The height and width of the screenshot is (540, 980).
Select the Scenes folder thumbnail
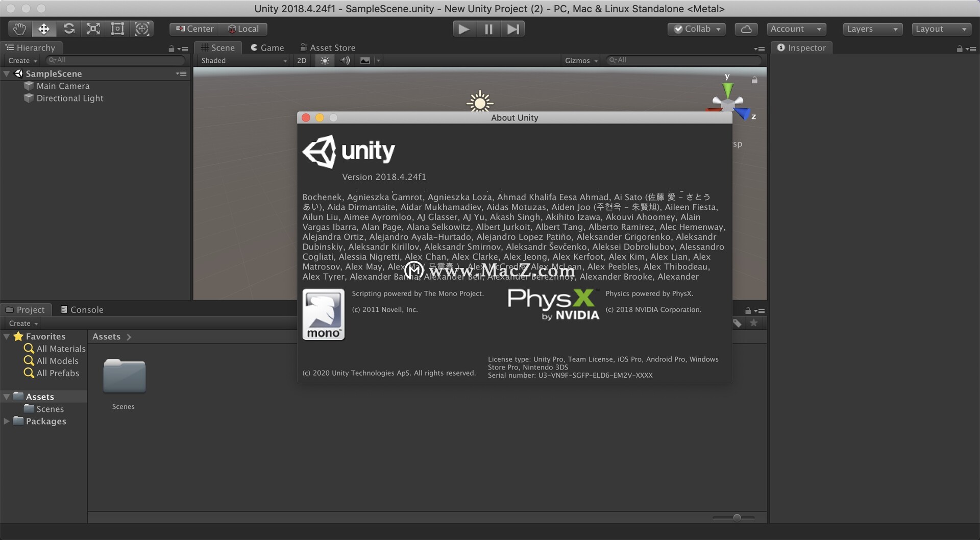coord(124,377)
